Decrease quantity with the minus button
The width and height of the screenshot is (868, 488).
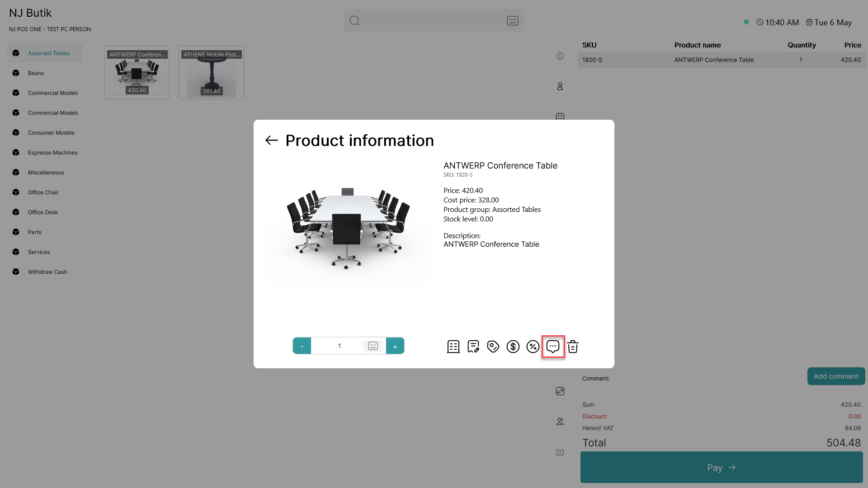pyautogui.click(x=302, y=346)
